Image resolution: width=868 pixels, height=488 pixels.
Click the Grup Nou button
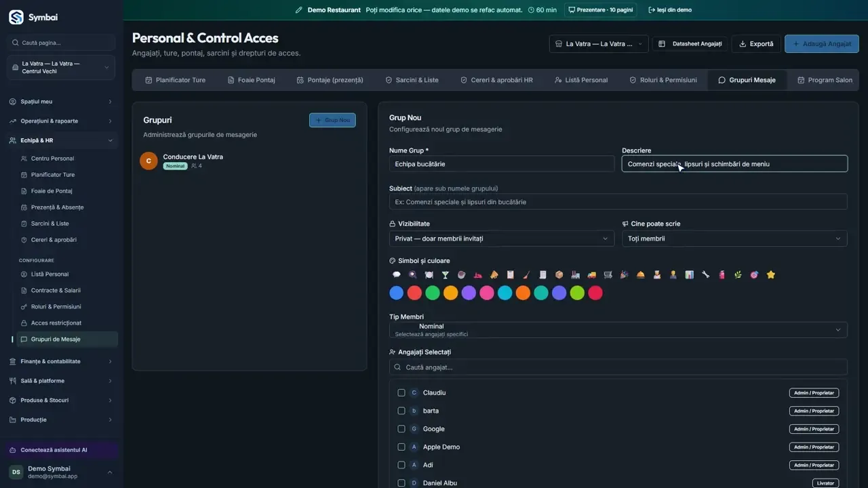[x=332, y=120]
